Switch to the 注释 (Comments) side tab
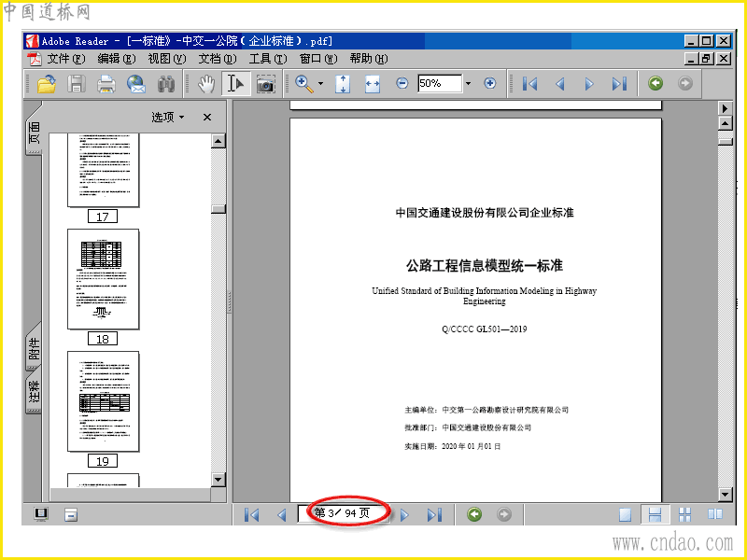This screenshot has height=560, width=747. (34, 391)
